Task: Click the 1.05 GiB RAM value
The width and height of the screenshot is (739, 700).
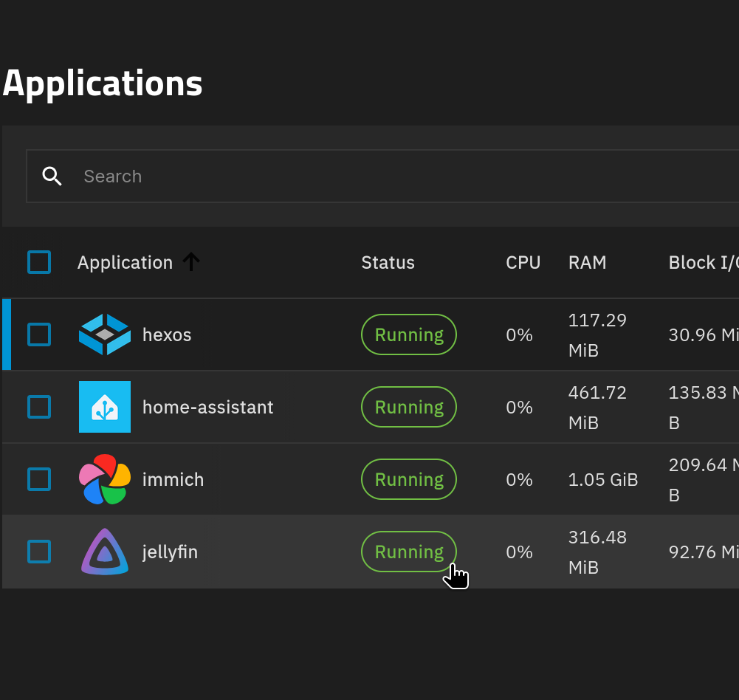Action: coord(603,480)
